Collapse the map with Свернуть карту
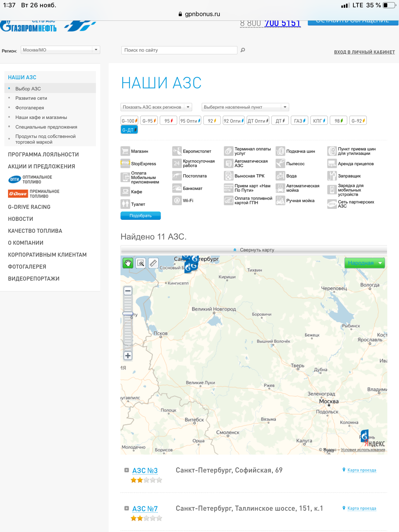The width and height of the screenshot is (399, 532). coord(254,250)
